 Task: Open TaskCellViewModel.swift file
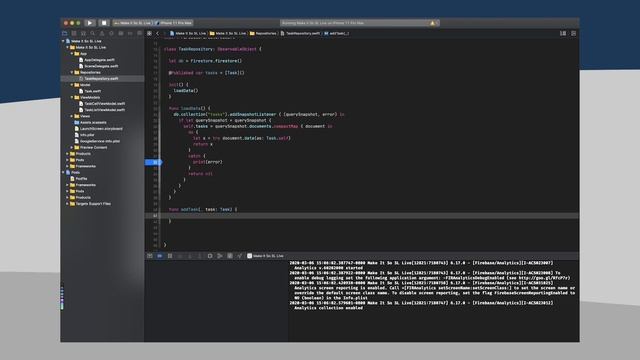(102, 104)
